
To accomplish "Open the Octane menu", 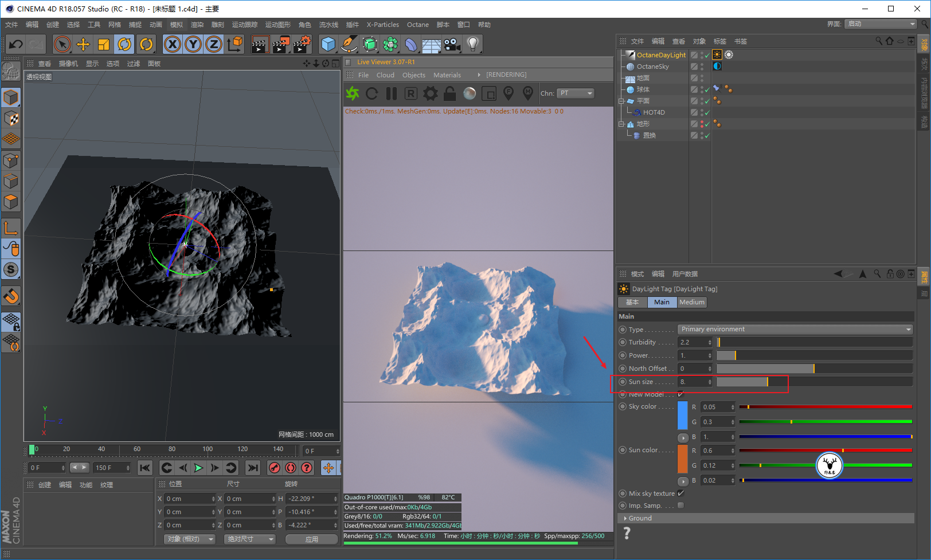I will pos(418,25).
